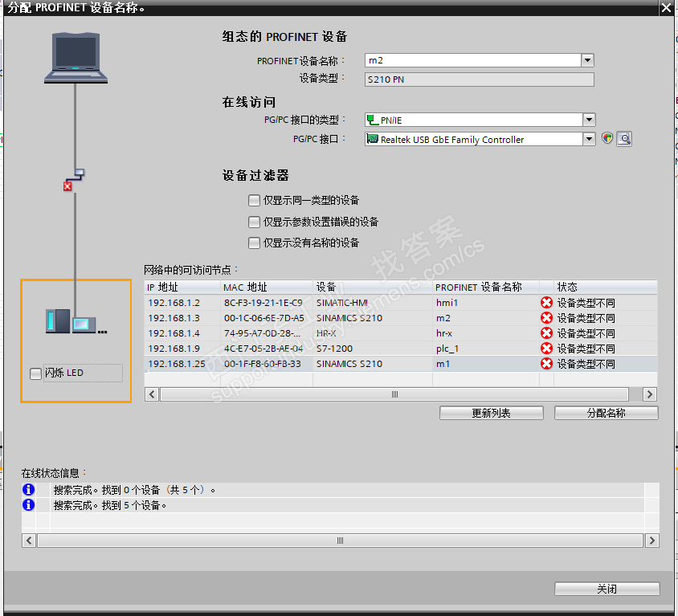
Task: Click the error status icon for plc_1 row
Action: 546,349
